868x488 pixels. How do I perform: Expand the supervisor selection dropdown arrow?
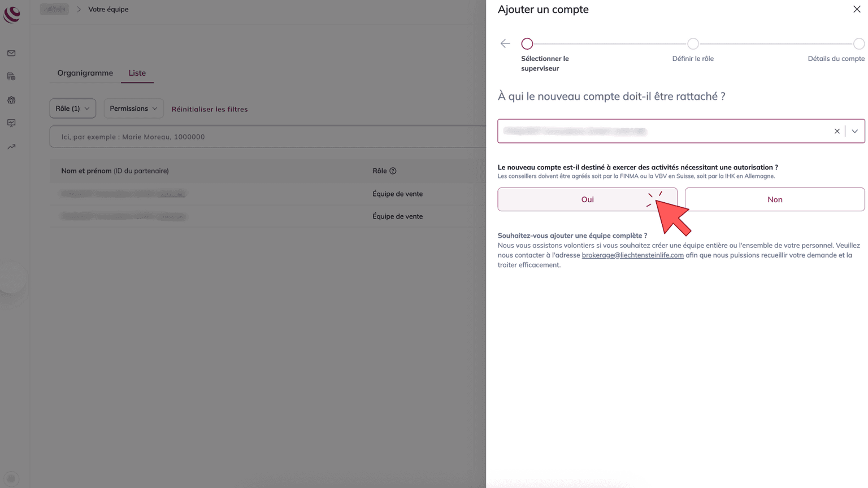pos(854,131)
